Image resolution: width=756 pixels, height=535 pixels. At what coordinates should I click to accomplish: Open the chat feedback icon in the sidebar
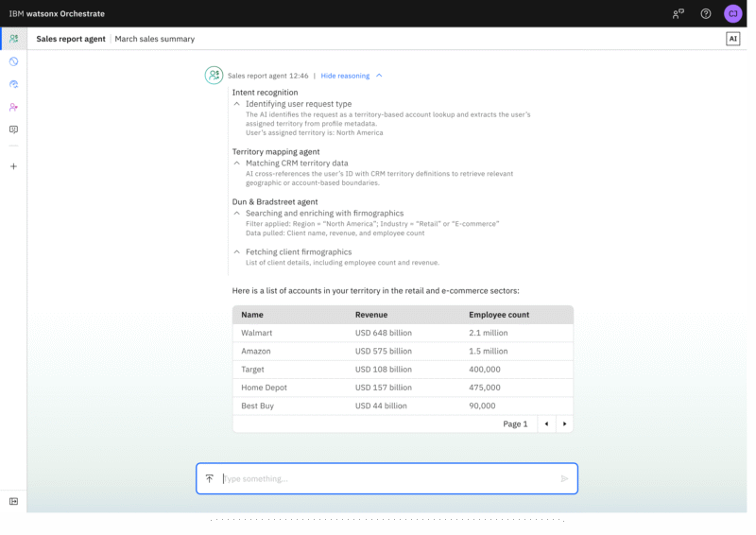13,129
